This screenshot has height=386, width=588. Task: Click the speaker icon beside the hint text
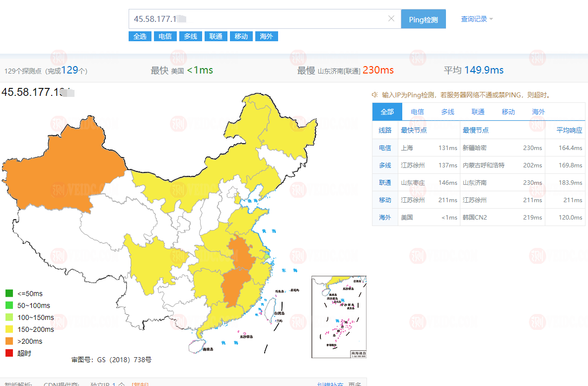click(x=375, y=94)
